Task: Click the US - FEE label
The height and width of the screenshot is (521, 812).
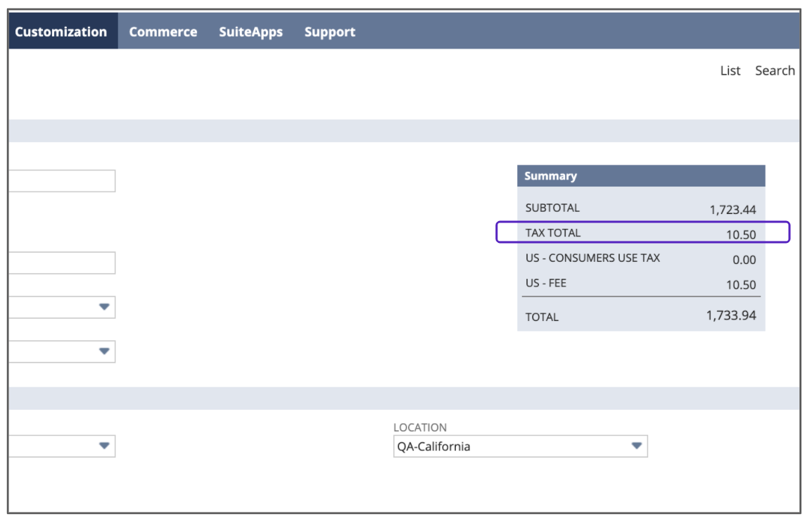Action: (546, 284)
